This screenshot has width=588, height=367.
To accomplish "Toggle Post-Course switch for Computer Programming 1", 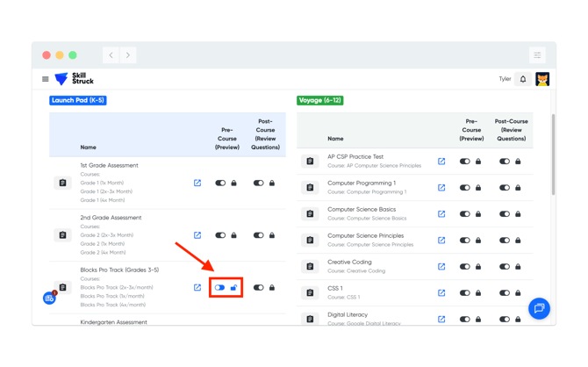I will tap(504, 188).
